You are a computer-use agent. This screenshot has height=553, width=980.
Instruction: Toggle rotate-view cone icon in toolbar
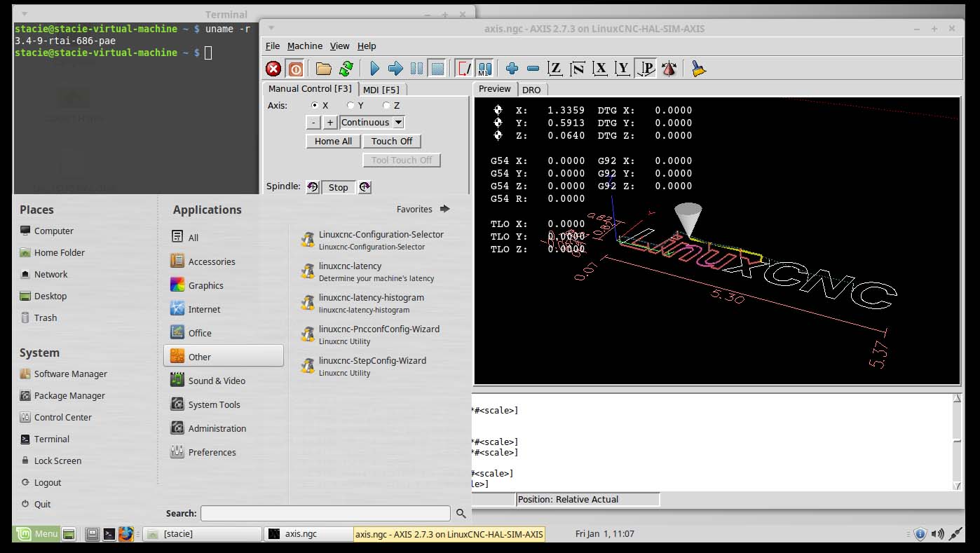pos(669,69)
